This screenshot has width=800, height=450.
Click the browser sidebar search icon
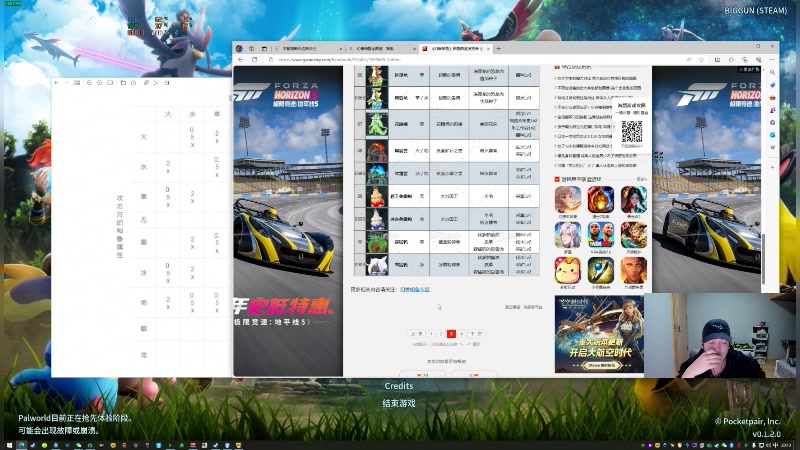(x=772, y=72)
